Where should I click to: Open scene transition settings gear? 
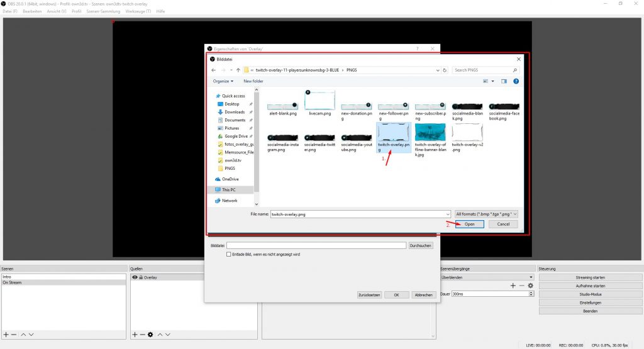pyautogui.click(x=530, y=285)
